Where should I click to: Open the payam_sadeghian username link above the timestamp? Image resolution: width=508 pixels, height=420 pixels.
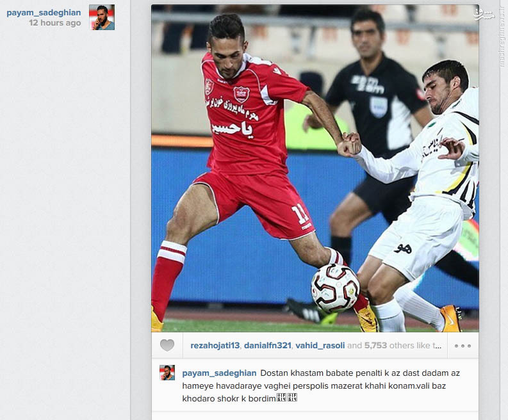pyautogui.click(x=44, y=13)
